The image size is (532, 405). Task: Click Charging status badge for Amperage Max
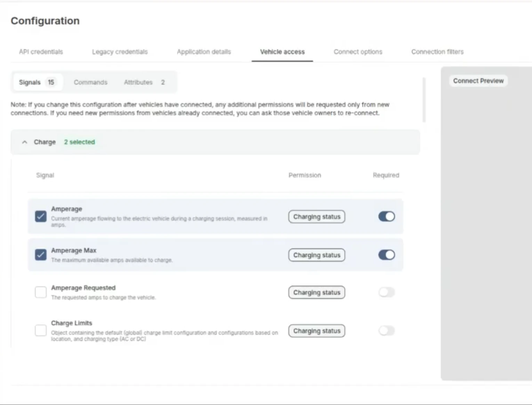pos(316,255)
